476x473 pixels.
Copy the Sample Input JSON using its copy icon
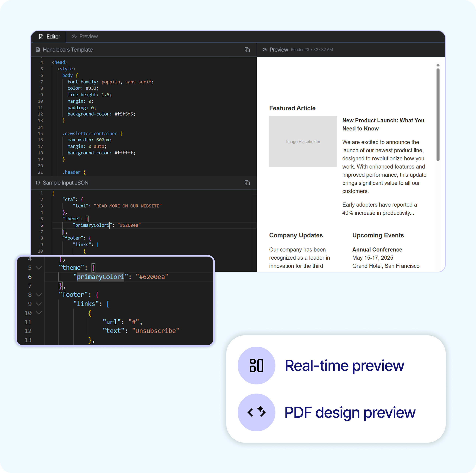tap(247, 183)
